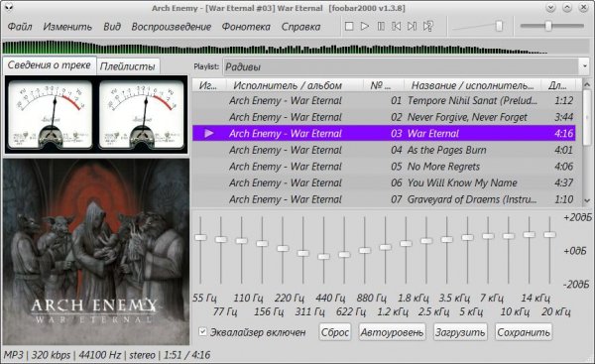Click the playlist scrollbar up arrow
The image size is (595, 364).
tap(587, 84)
